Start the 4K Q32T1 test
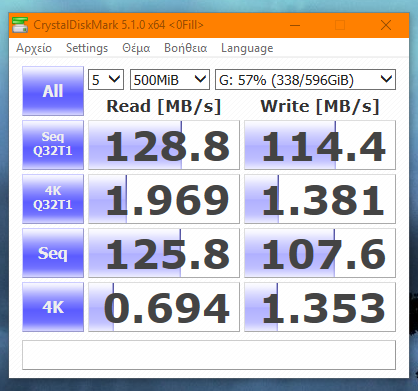The image size is (418, 391). 53,199
